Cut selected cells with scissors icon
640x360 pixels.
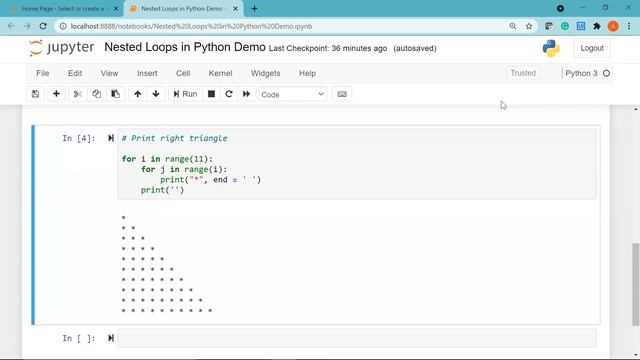pyautogui.click(x=78, y=94)
